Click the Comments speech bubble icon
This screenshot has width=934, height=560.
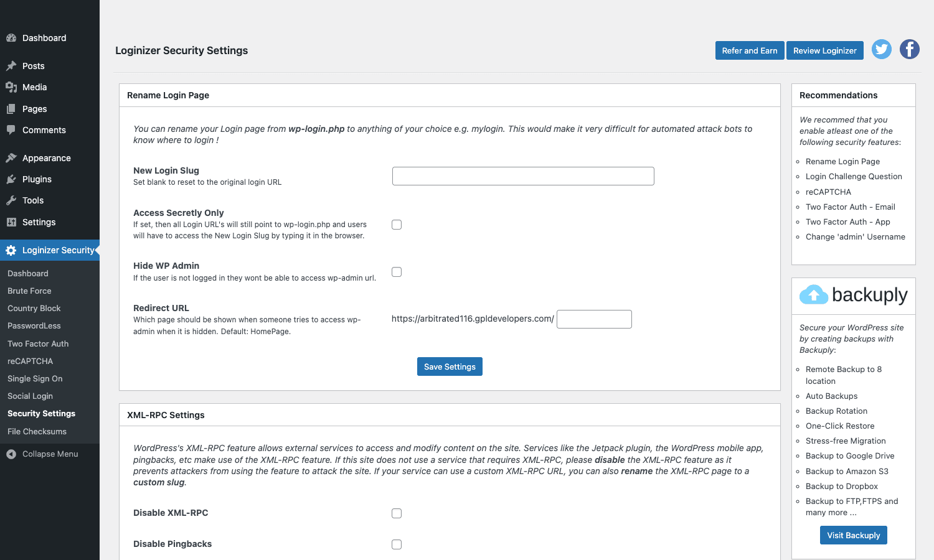pos(11,130)
